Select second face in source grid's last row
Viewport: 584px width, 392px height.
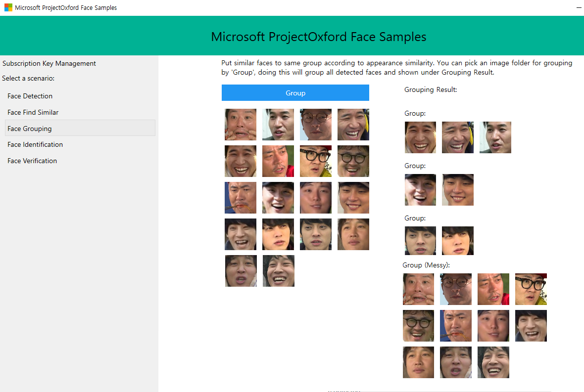coord(279,271)
